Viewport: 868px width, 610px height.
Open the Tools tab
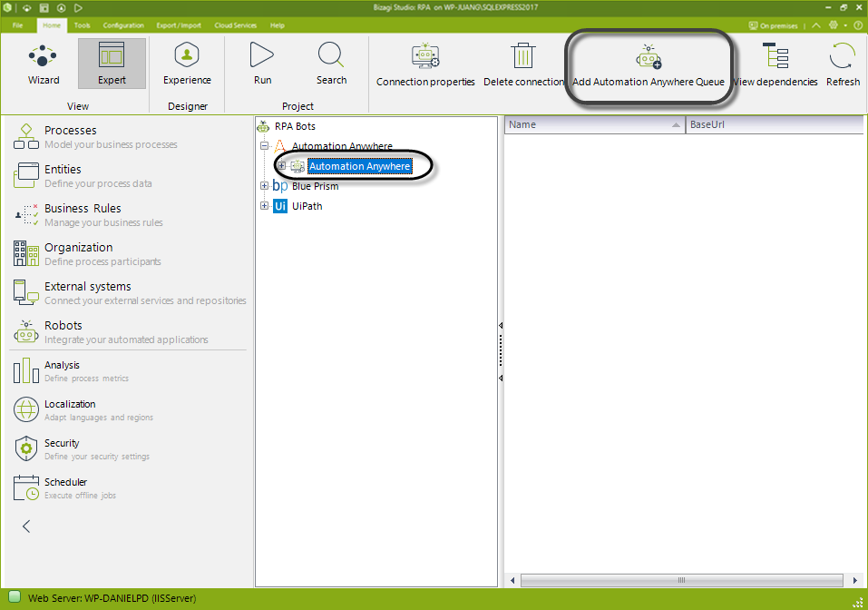(x=82, y=25)
